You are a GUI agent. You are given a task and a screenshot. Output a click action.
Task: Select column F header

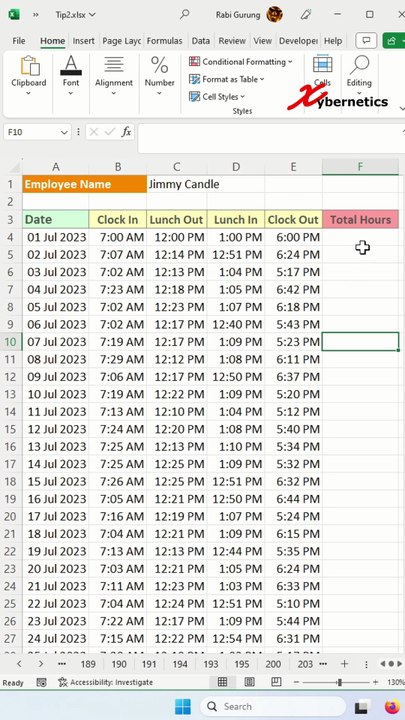click(360, 167)
